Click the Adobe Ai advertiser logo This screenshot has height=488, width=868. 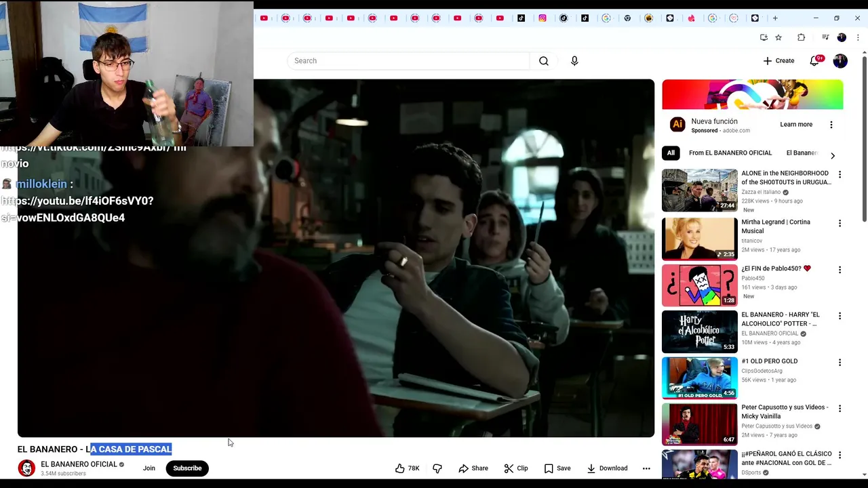pyautogui.click(x=677, y=125)
